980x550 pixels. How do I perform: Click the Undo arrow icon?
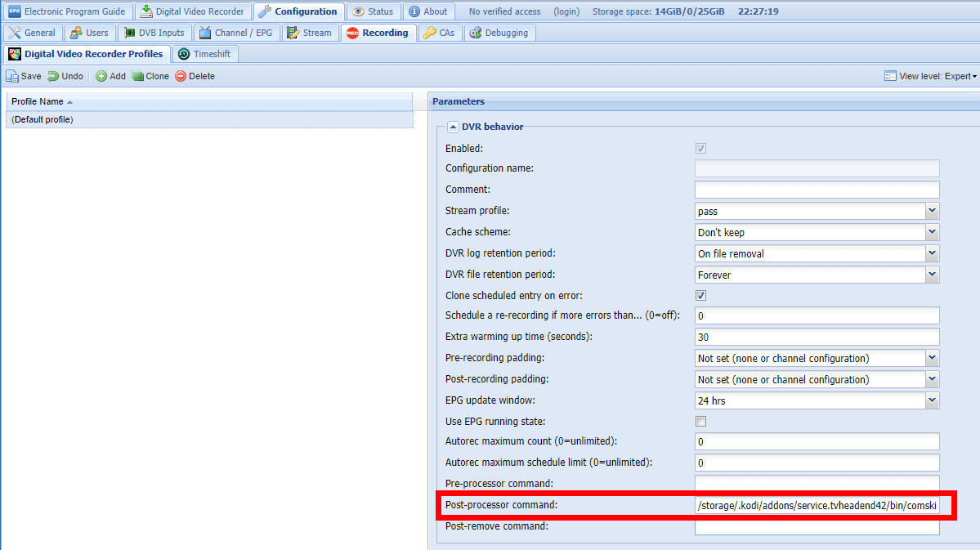coord(53,76)
